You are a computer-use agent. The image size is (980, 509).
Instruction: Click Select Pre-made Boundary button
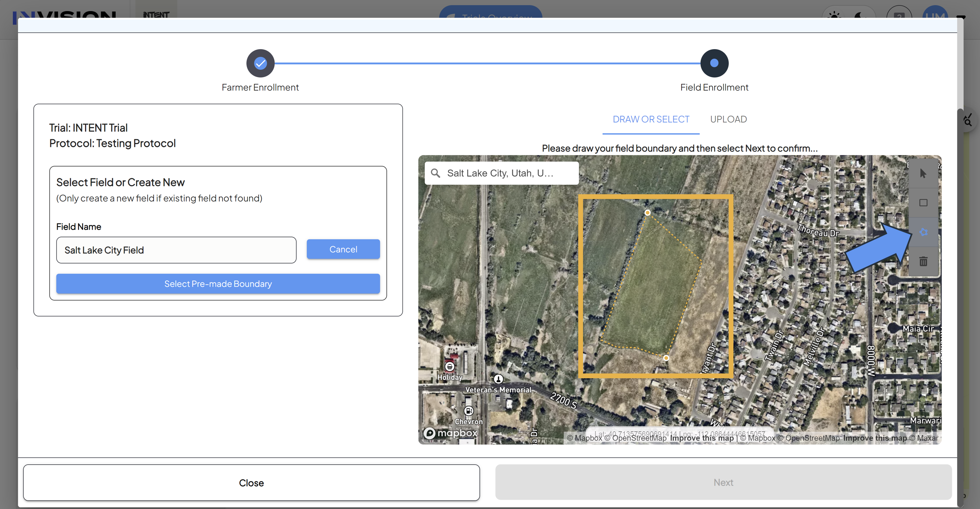(x=218, y=284)
